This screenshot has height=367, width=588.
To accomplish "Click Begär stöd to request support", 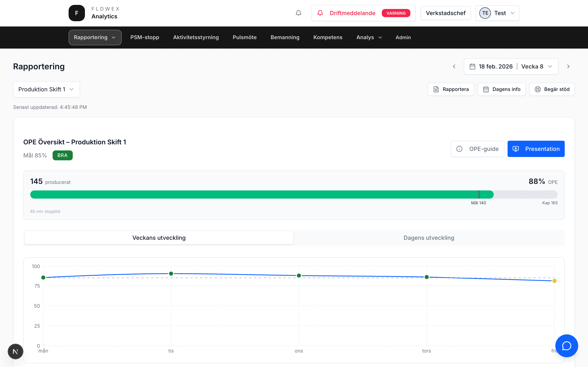I will point(552,89).
